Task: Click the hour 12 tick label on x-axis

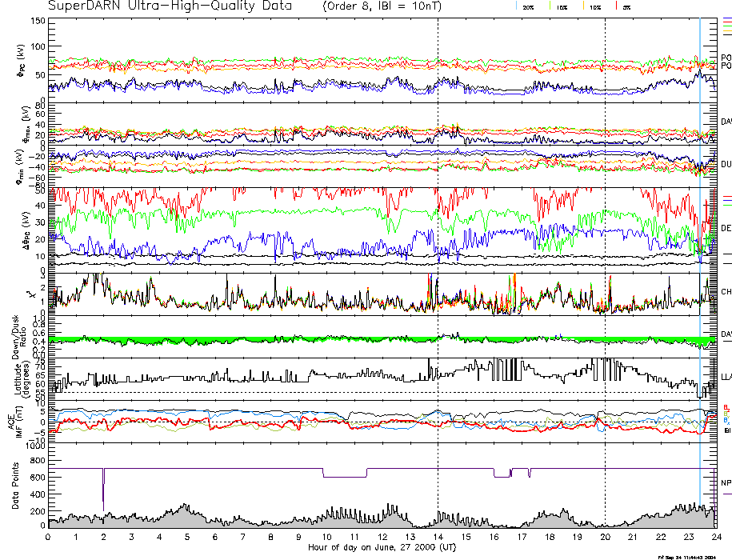Action: (382, 538)
